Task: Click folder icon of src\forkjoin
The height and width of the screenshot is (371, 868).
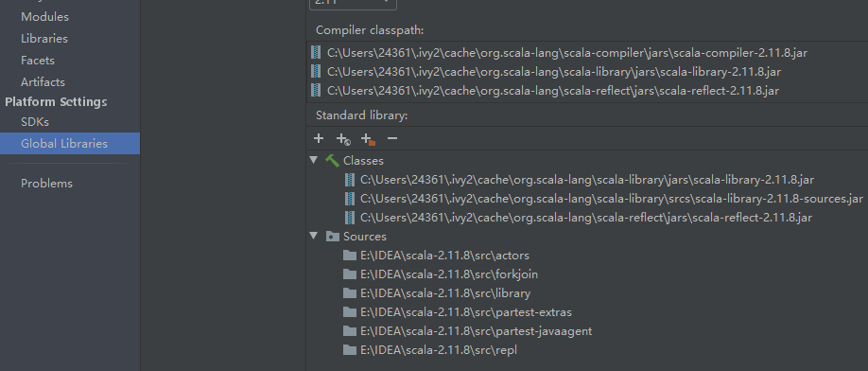Action: click(x=349, y=274)
